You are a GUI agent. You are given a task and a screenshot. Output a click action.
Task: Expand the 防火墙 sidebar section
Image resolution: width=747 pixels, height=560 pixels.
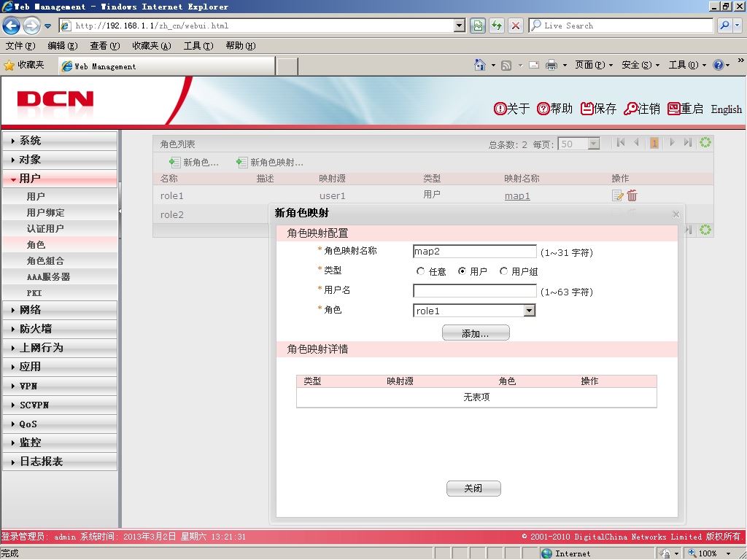(60, 329)
